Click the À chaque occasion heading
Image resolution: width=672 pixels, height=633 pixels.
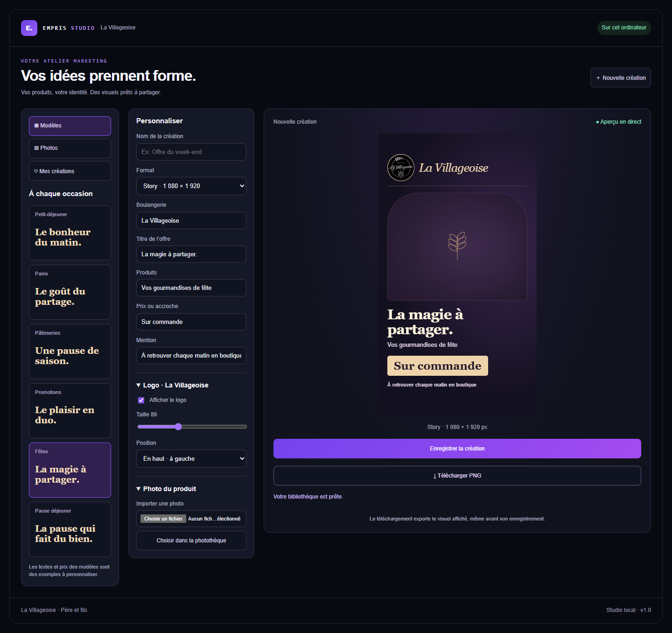pyautogui.click(x=61, y=194)
